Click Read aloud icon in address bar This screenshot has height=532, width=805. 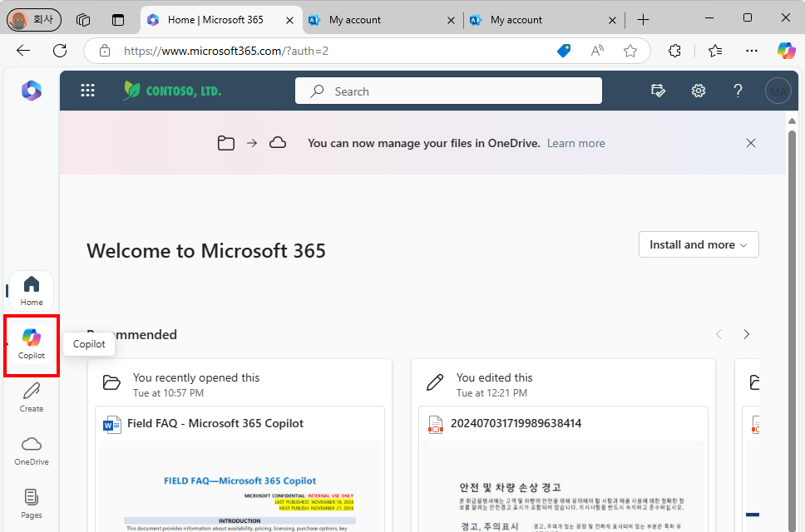597,51
